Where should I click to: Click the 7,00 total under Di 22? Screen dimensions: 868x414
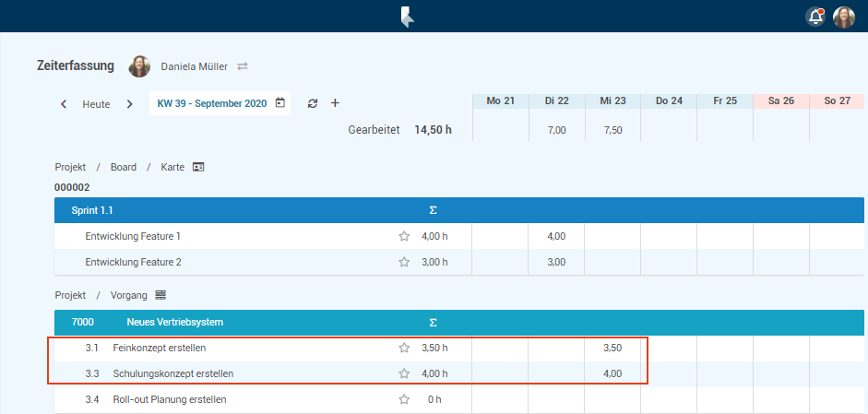(557, 131)
